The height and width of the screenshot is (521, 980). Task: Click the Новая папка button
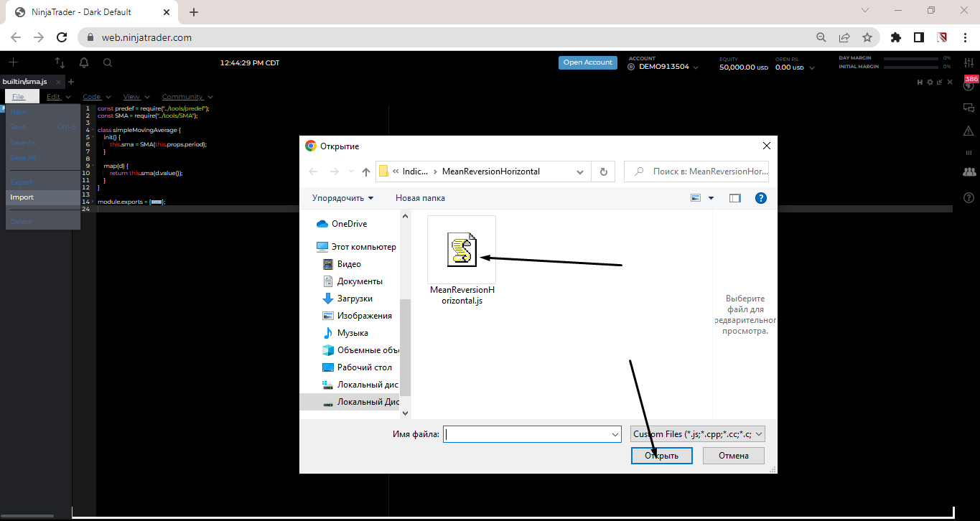(420, 198)
